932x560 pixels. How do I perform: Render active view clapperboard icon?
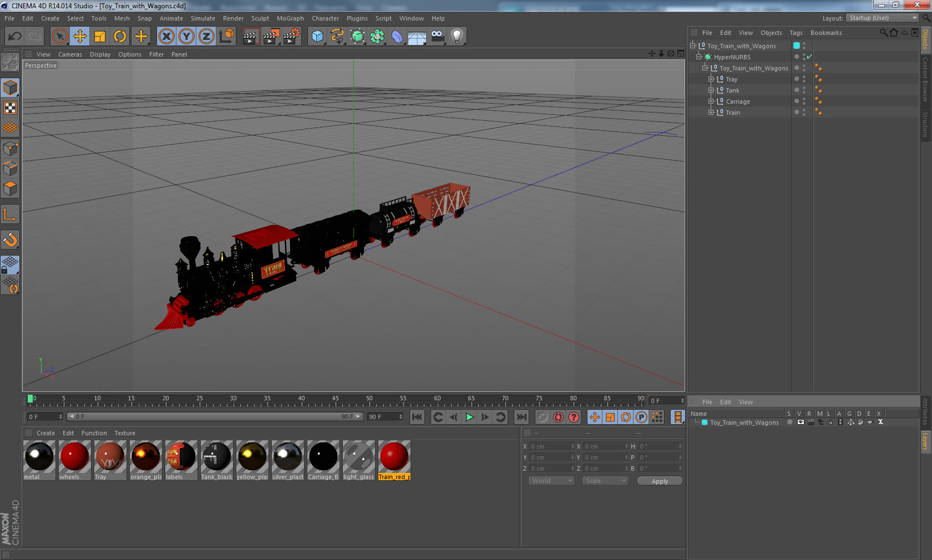point(251,37)
